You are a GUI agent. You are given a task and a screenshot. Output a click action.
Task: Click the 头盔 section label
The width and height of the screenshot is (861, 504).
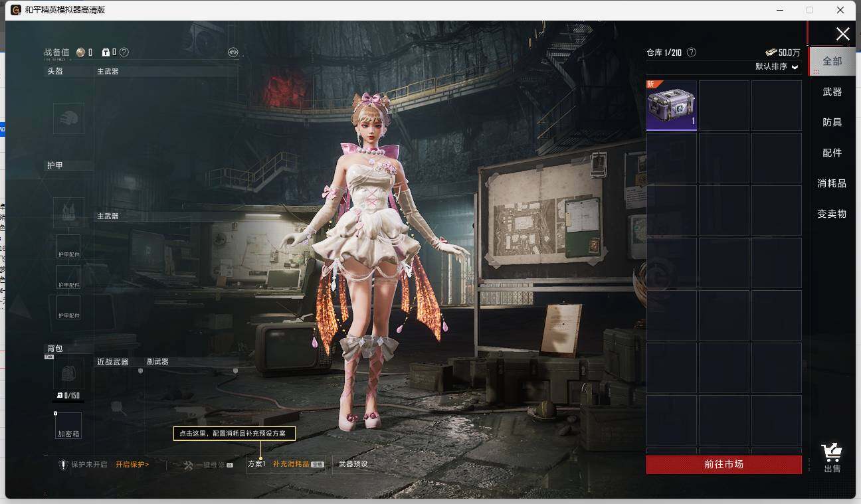tap(54, 71)
